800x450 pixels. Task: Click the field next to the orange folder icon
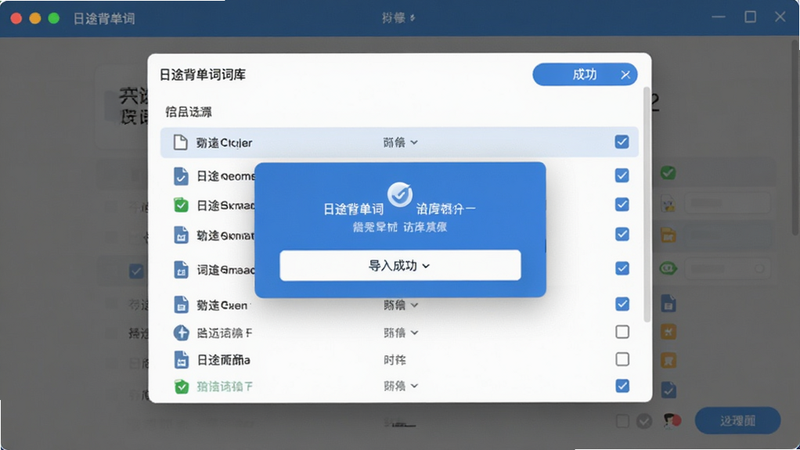point(727,235)
